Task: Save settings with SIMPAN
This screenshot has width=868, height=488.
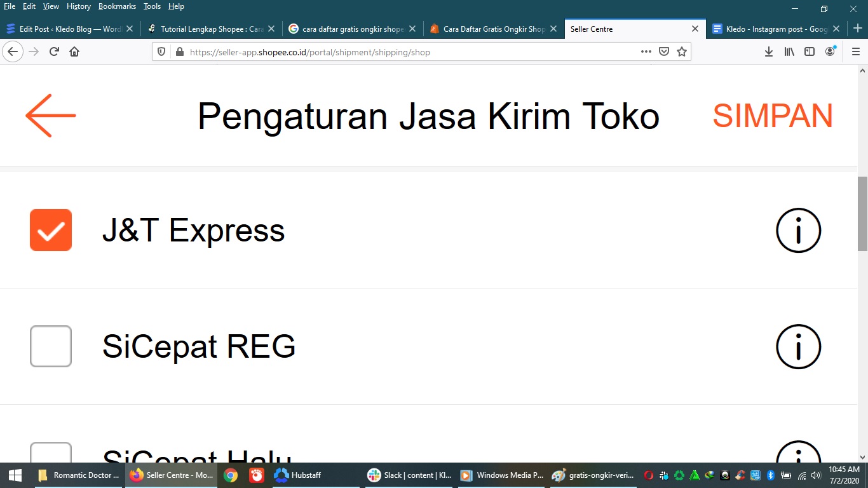Action: point(773,116)
